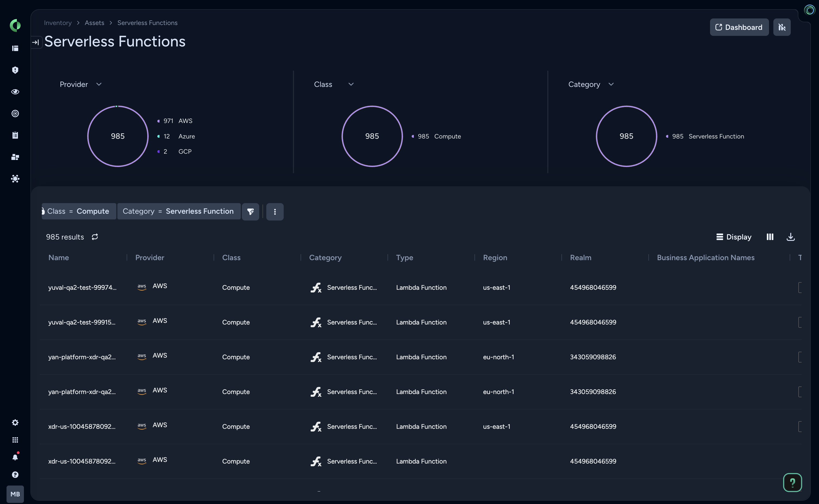Click the download results icon
The height and width of the screenshot is (504, 819).
tap(790, 237)
